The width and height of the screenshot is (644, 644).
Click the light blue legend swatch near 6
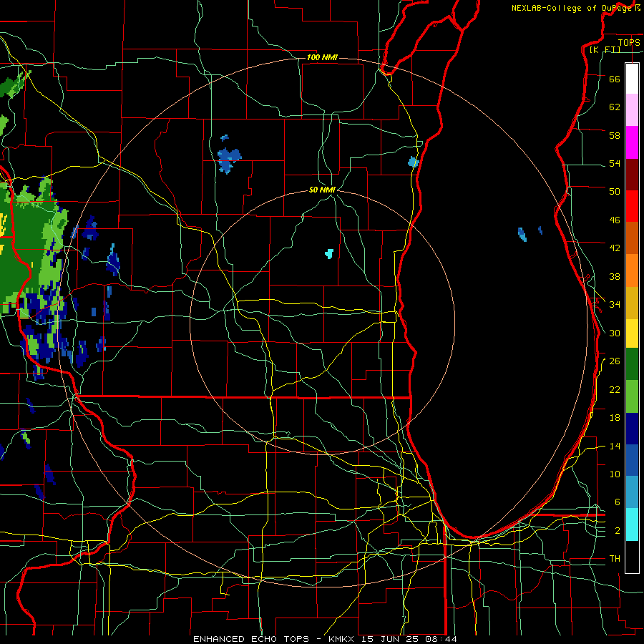tap(632, 492)
